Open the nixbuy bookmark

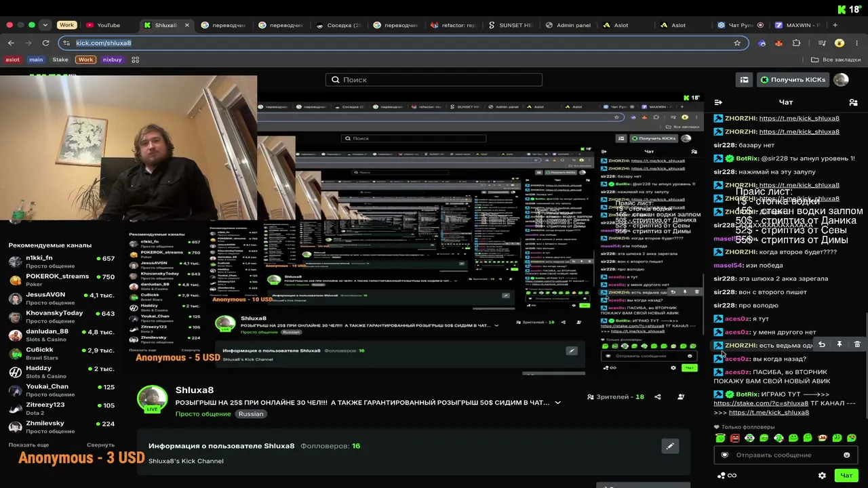[112, 60]
